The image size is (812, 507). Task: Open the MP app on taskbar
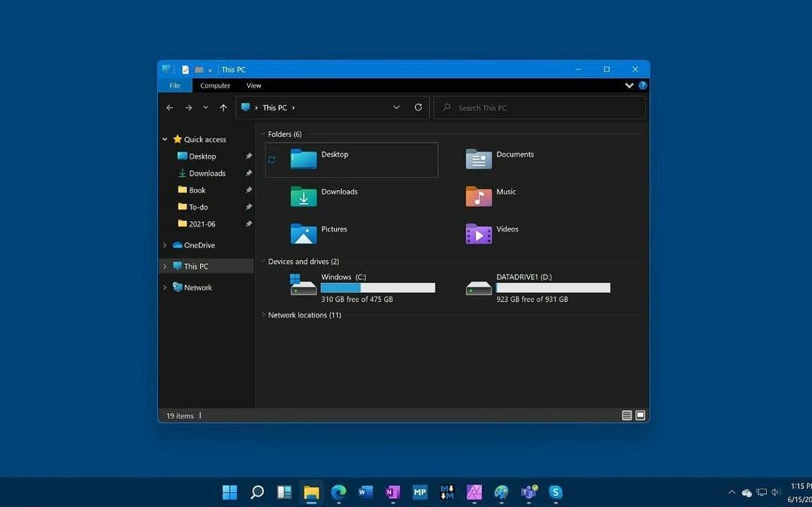click(x=420, y=492)
